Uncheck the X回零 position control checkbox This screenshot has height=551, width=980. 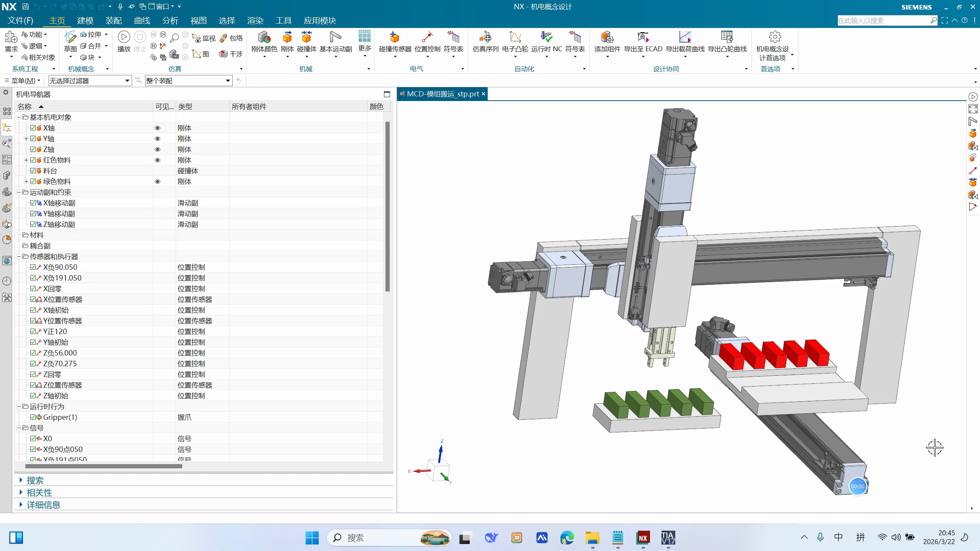pyautogui.click(x=33, y=289)
